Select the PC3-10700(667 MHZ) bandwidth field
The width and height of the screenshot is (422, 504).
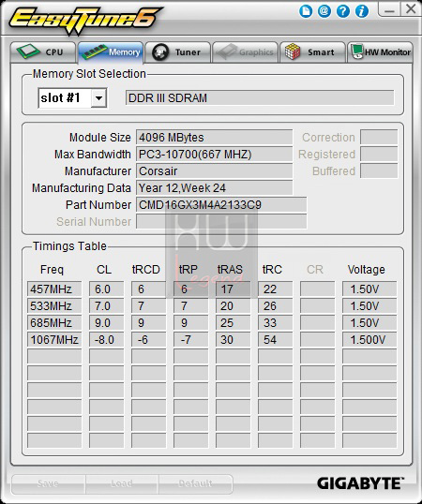point(214,155)
